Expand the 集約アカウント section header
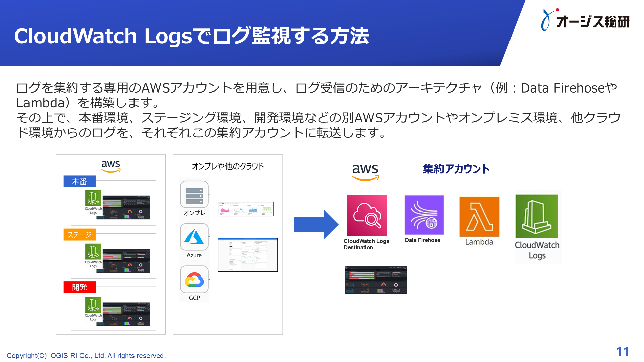This screenshot has width=644, height=362. pos(457,169)
